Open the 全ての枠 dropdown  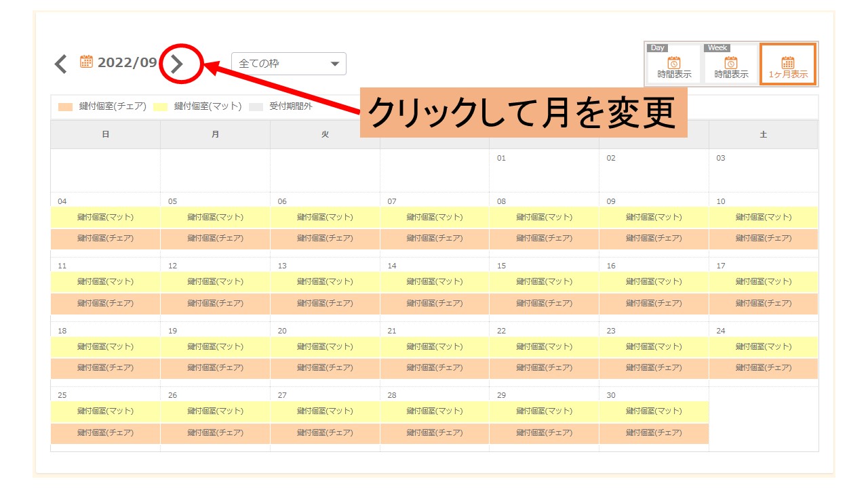tap(289, 64)
